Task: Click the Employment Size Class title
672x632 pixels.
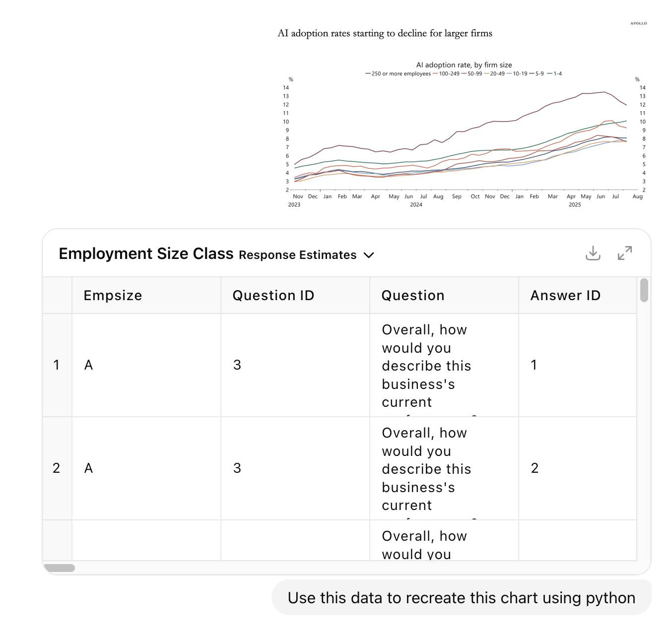Action: coord(146,253)
